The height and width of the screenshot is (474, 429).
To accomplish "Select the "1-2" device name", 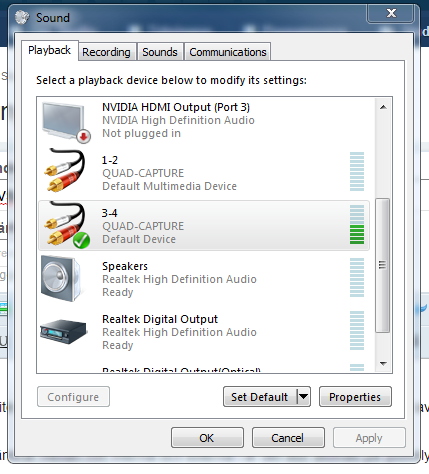I will pyautogui.click(x=110, y=160).
